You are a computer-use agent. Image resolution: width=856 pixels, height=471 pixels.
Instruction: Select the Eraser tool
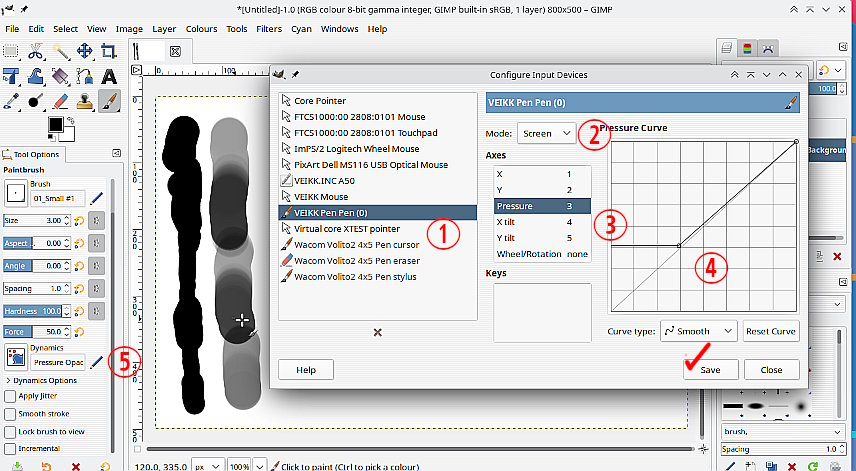60,101
